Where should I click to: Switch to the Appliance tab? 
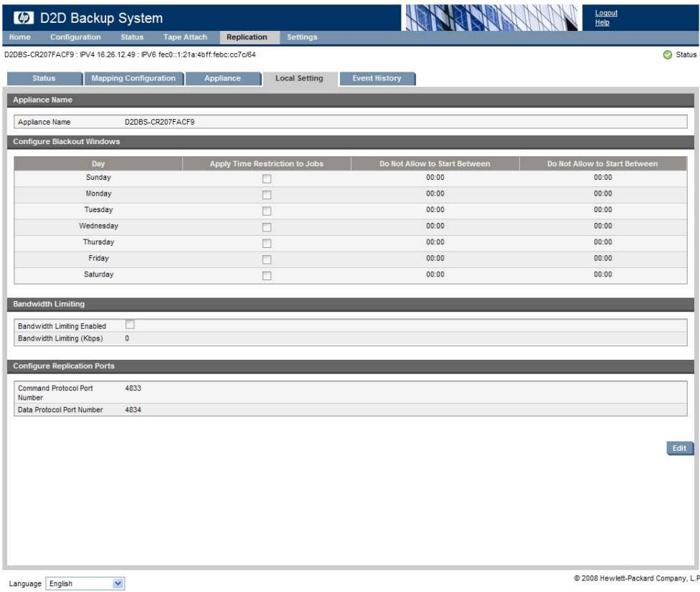click(x=223, y=79)
